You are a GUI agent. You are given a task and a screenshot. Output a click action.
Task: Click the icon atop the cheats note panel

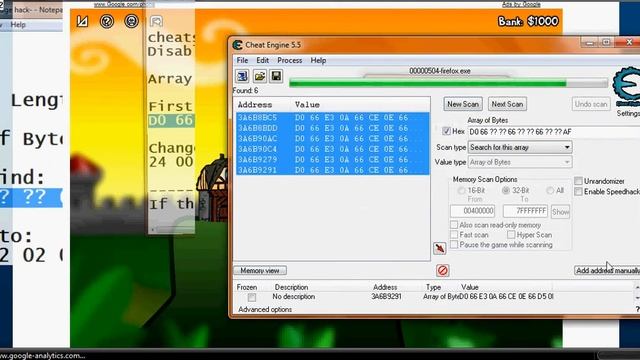click(156, 21)
